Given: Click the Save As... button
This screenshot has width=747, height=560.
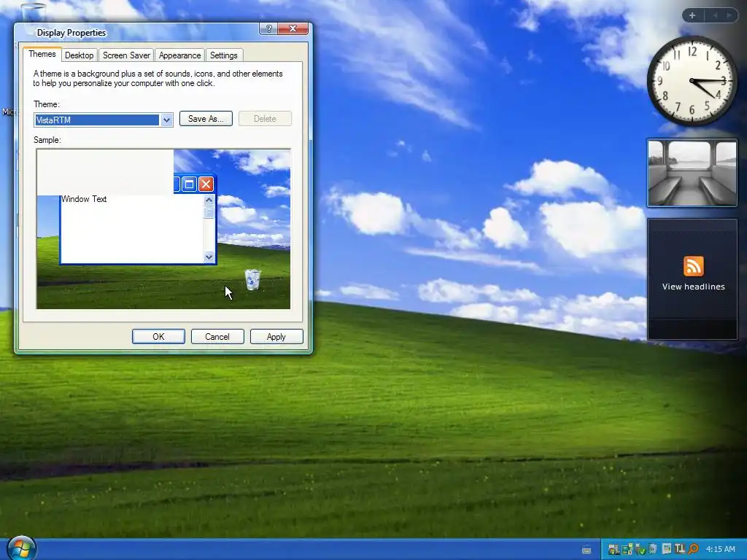Looking at the screenshot, I should [x=206, y=119].
